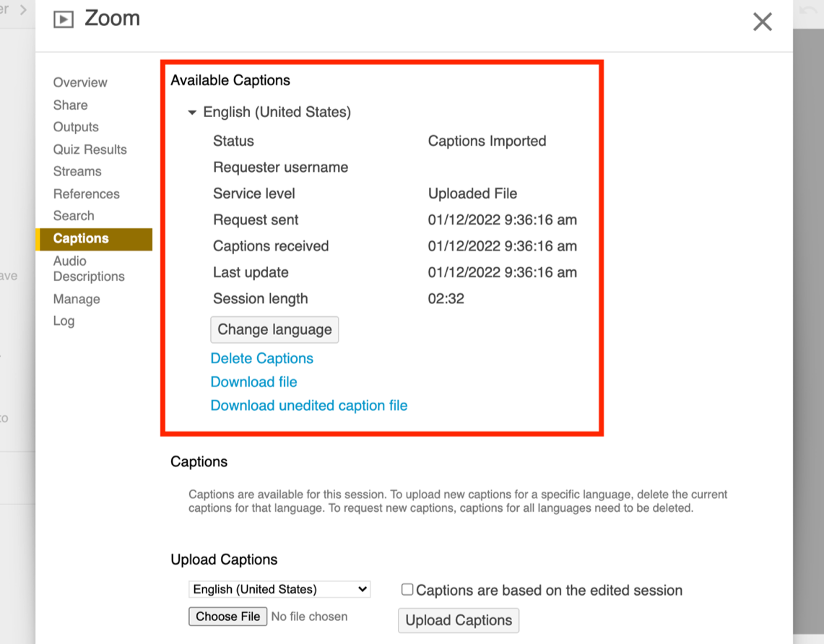Open the Outputs section
The height and width of the screenshot is (644, 824).
[76, 127]
